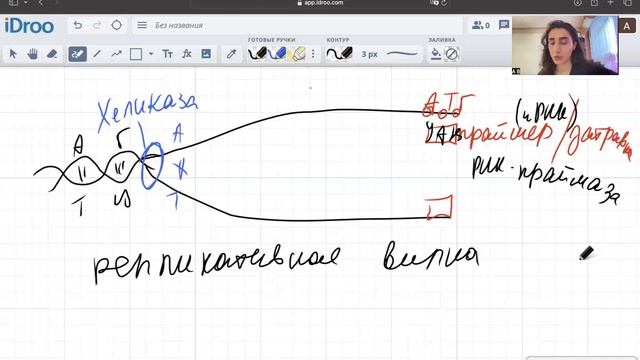Choose the yellow highlighter preset

click(x=296, y=54)
